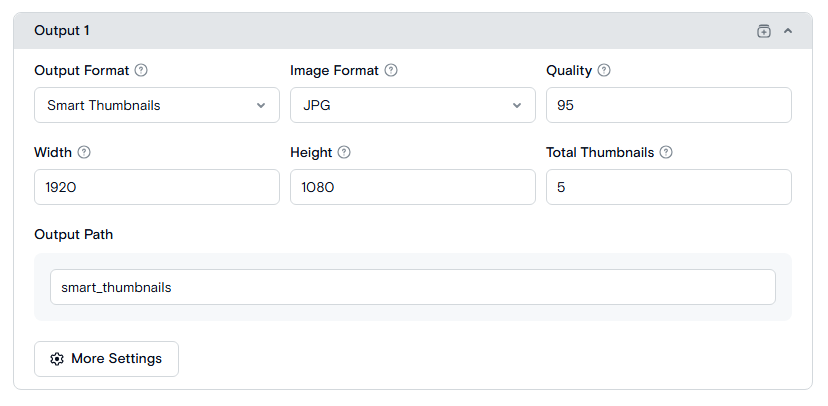This screenshot has width=828, height=406.
Task: Open More Settings
Action: [106, 359]
